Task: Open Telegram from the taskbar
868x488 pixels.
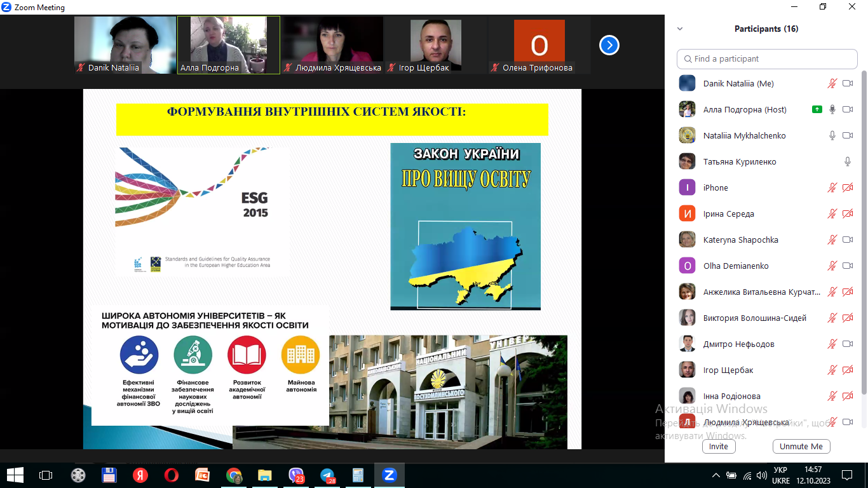Action: (x=327, y=475)
